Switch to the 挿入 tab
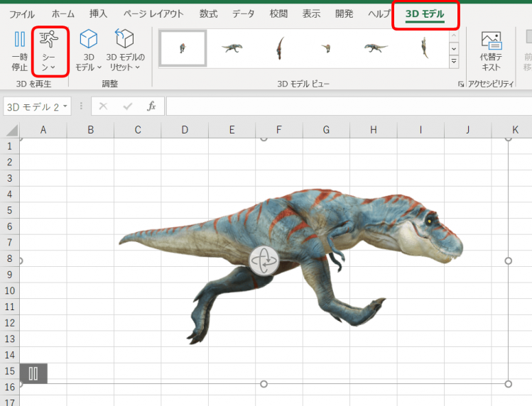The height and width of the screenshot is (406, 532). (x=99, y=14)
